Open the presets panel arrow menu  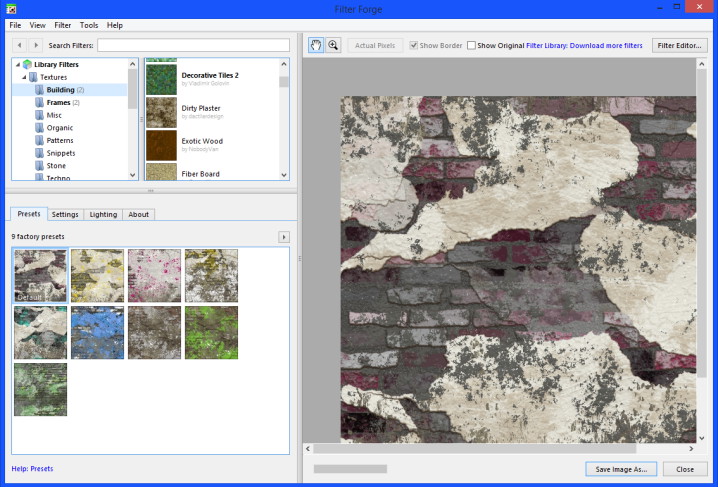(284, 237)
